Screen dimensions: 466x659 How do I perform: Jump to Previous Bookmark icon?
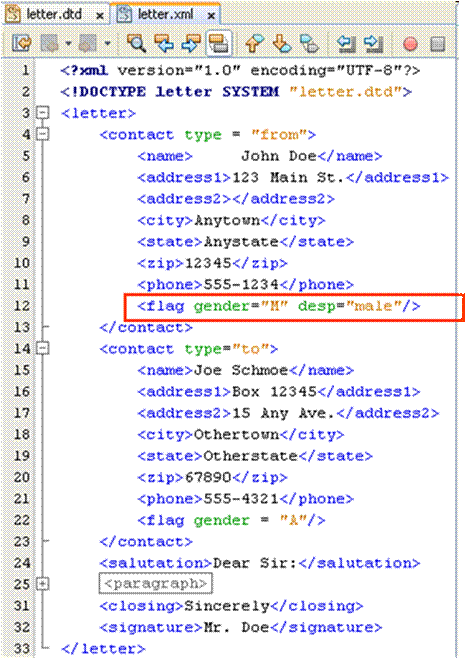254,43
